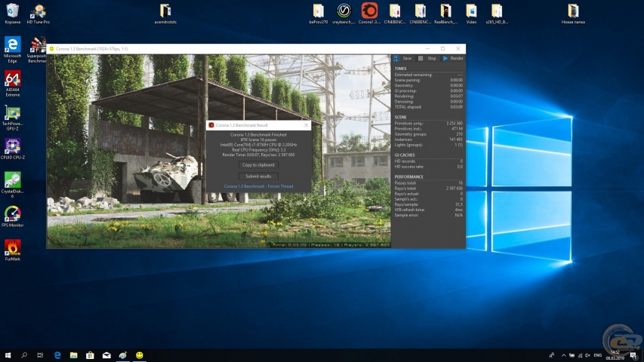Select acernitrotsts folder on desktop
Image resolution: width=644 pixels, height=362 pixels.
tap(165, 14)
